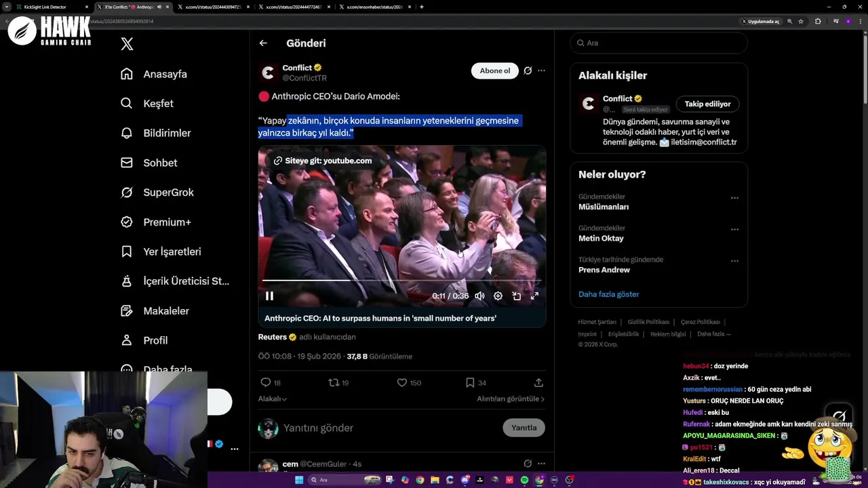Open the ConflictTR profile avatar on the post
The width and height of the screenshot is (868, 488).
point(268,73)
